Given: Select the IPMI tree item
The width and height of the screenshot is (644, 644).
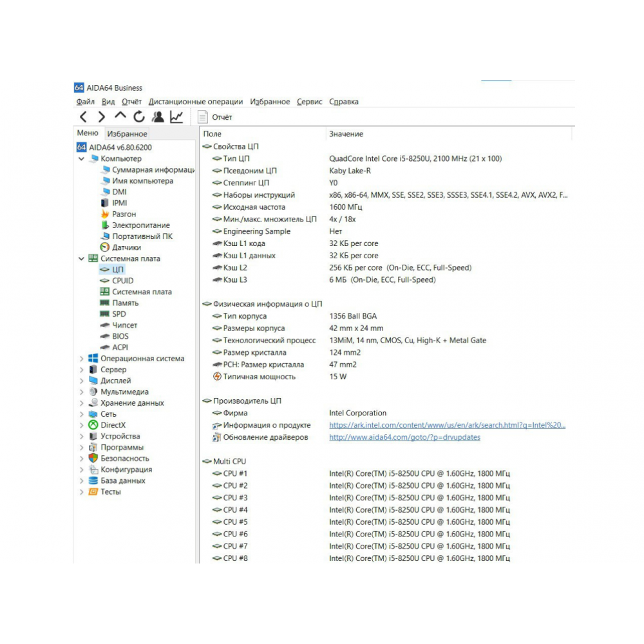Looking at the screenshot, I should coord(120,203).
